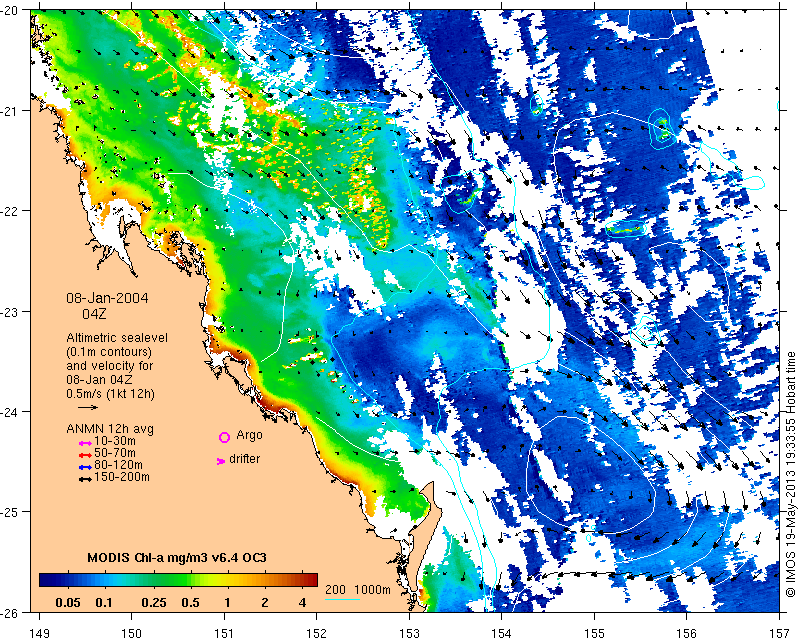The height and width of the screenshot is (640, 800).
Task: Click the colorbar value 0.1
Action: (x=104, y=603)
